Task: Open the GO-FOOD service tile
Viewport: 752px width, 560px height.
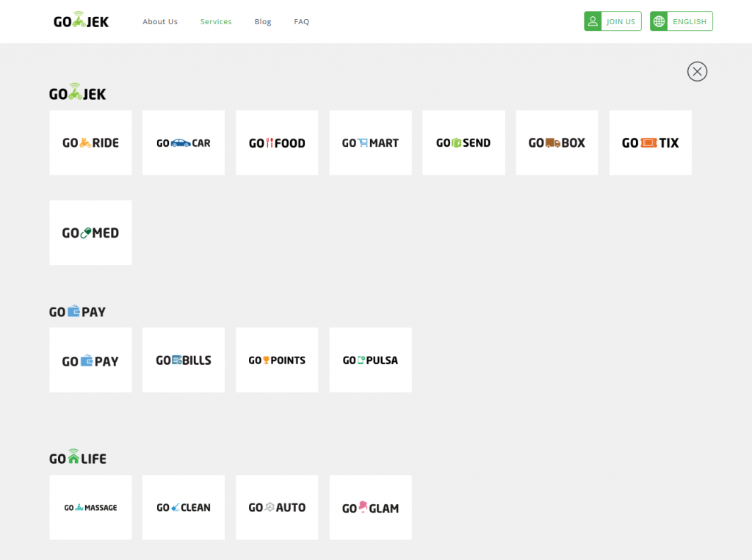Action: pyautogui.click(x=277, y=143)
